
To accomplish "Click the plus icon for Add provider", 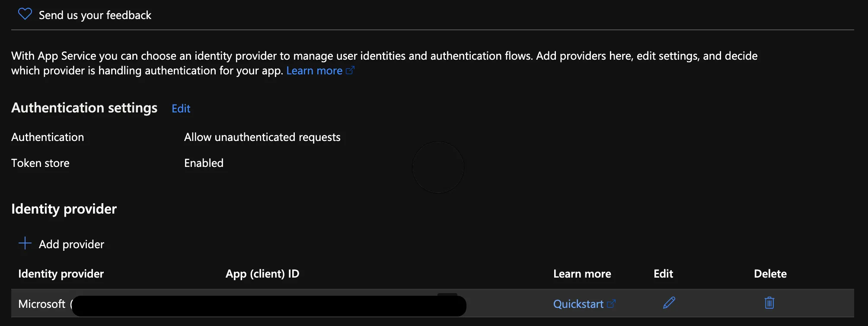I will (25, 243).
